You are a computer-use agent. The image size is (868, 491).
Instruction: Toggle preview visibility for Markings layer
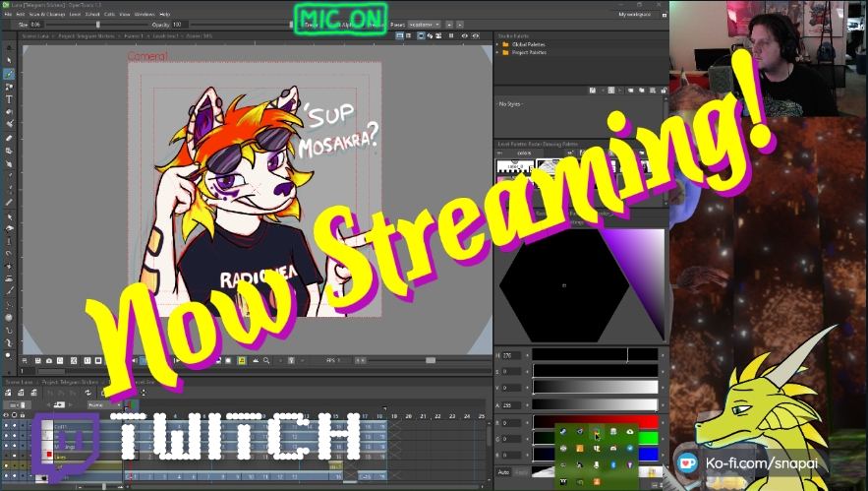click(6, 447)
